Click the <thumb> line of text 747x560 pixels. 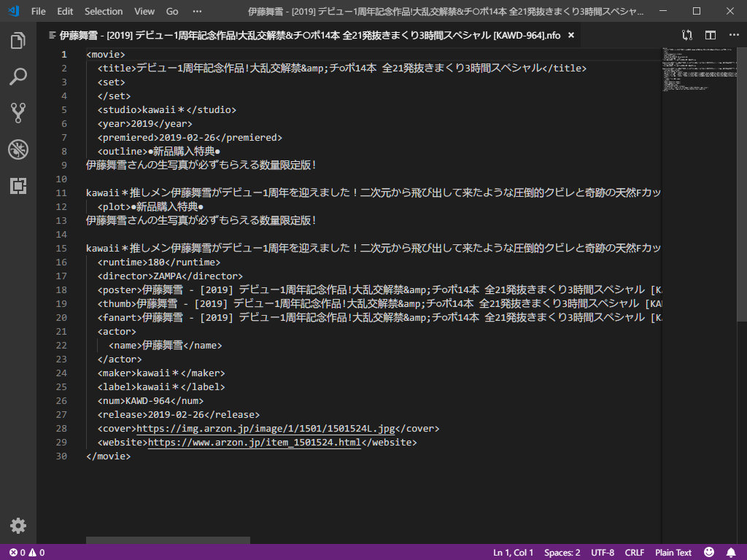click(379, 304)
